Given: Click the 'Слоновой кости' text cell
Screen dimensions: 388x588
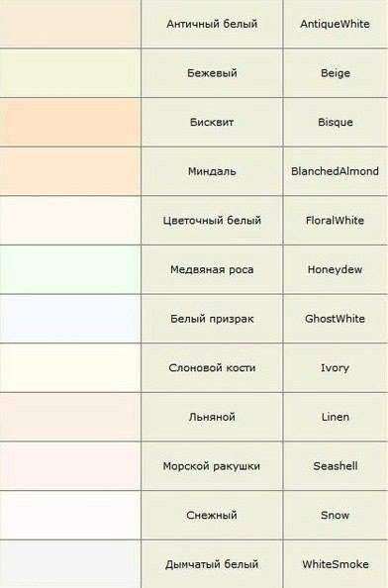Looking at the screenshot, I should tap(212, 367).
